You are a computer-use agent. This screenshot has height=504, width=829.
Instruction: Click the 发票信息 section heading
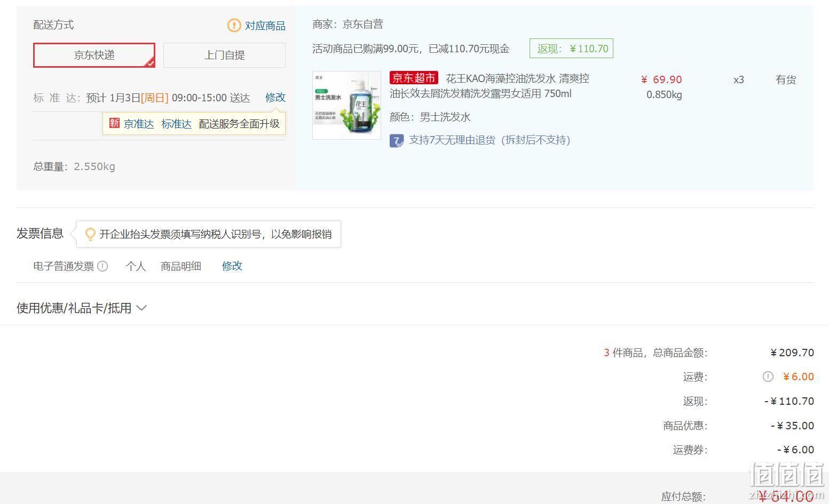[x=40, y=234]
